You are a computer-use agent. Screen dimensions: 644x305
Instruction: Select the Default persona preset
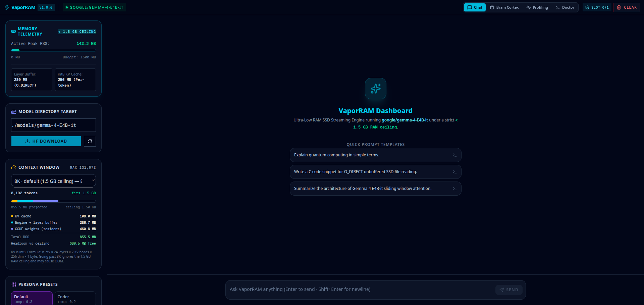[32, 298]
